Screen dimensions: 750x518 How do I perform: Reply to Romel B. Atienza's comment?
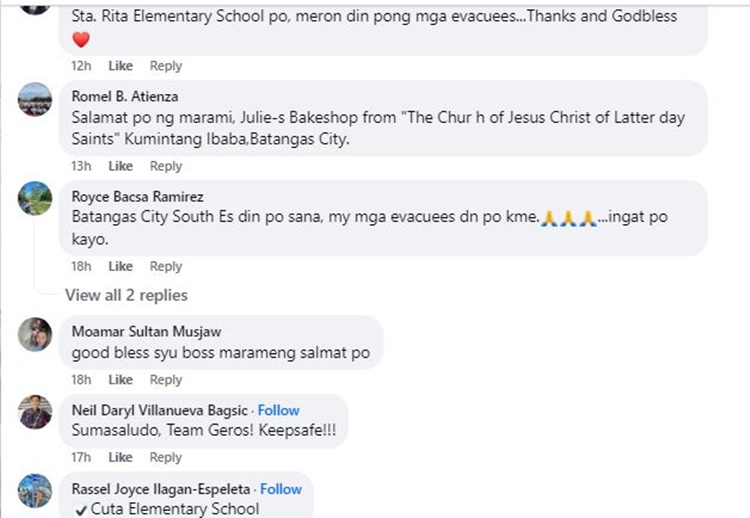[166, 166]
